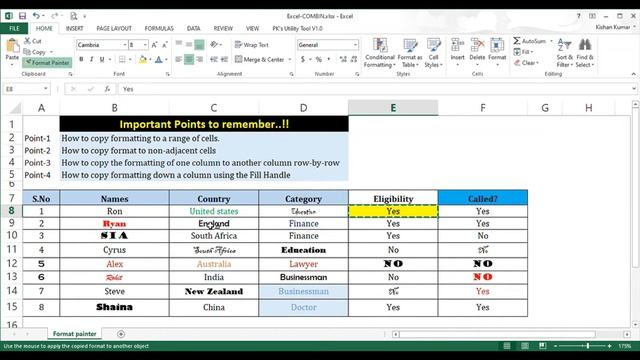Open the Cambria font name dropdown
Screen dimensions: 640x360
pyautogui.click(x=124, y=45)
